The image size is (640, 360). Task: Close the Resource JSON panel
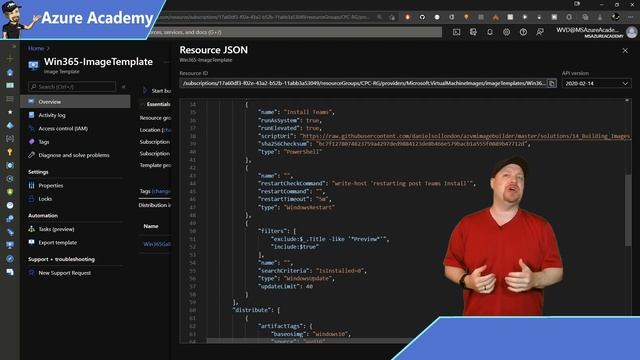625,50
